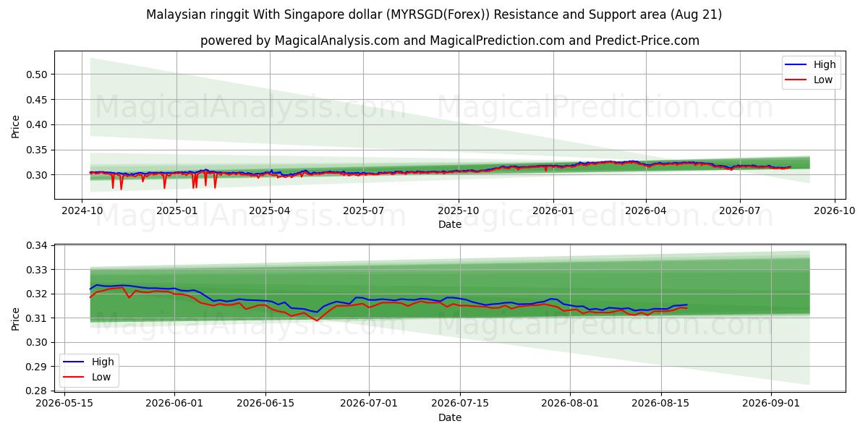Click the 'Price' y-axis label of the bottom chart
Viewport: 868px width, 434px height.
(x=16, y=318)
